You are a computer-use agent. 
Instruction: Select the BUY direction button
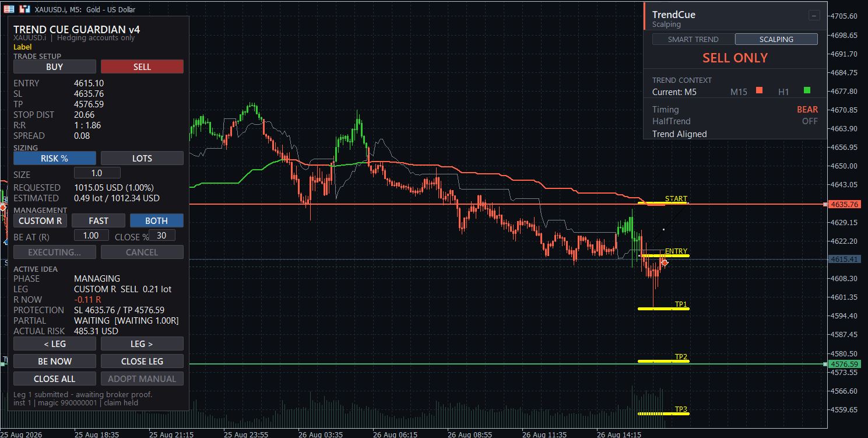(x=54, y=66)
